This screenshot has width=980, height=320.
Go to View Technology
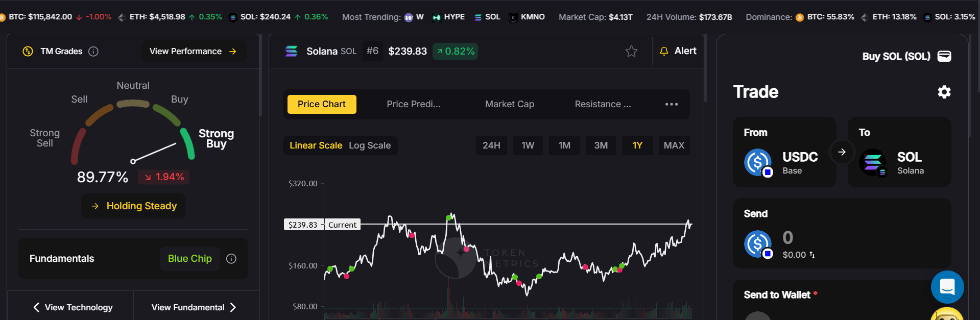(x=73, y=307)
